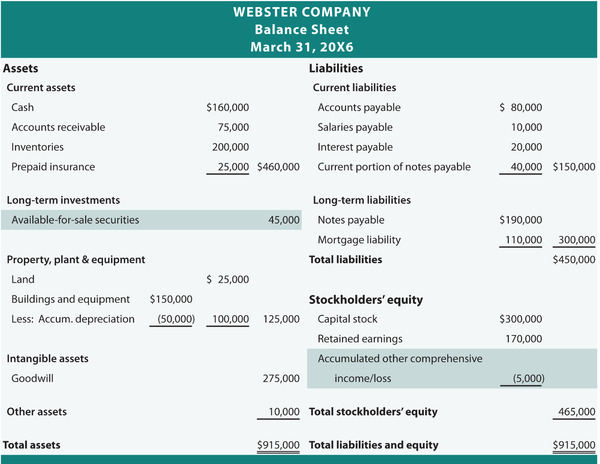This screenshot has height=464, width=600.
Task: Select Current portion of notes payable
Action: pos(393,167)
